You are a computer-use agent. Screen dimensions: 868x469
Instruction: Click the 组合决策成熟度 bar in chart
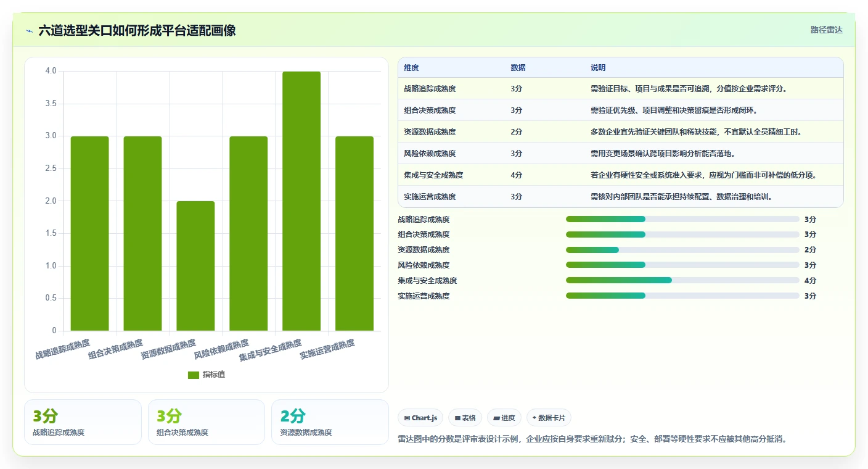pyautogui.click(x=142, y=233)
